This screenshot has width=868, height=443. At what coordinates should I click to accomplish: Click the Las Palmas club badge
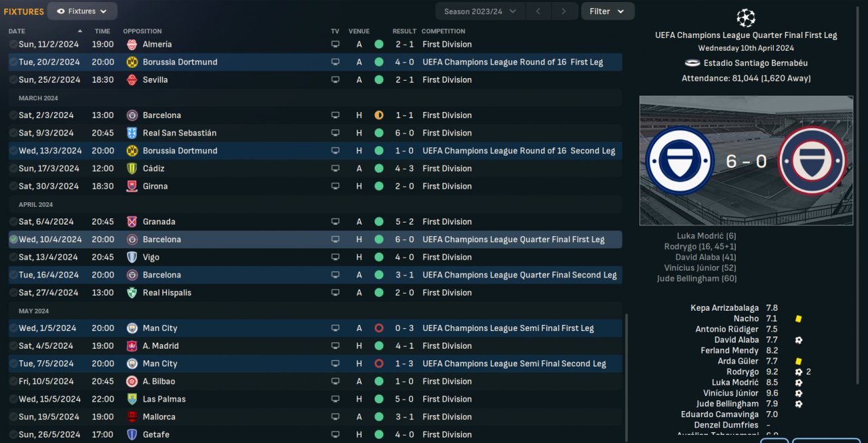(132, 399)
